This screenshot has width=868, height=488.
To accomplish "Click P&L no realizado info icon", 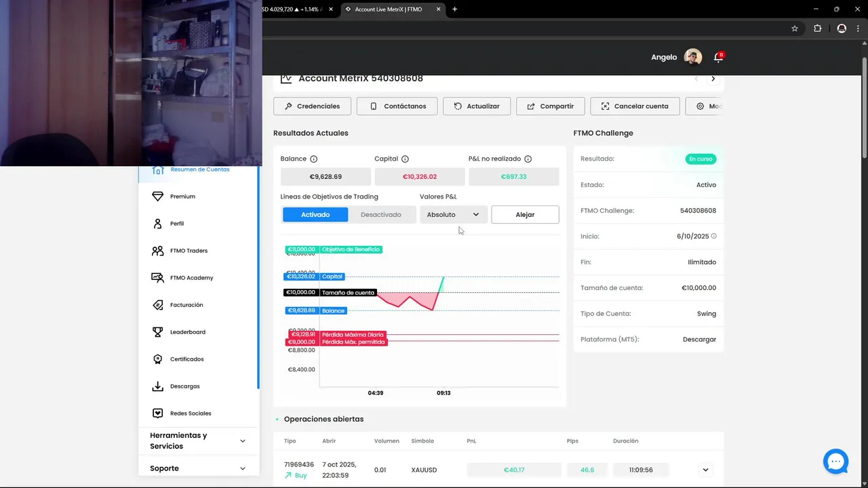I will [x=528, y=159].
